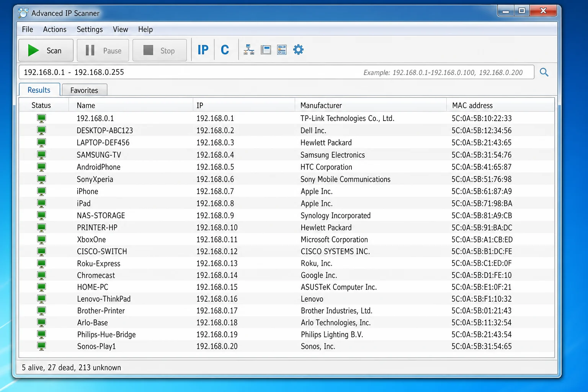This screenshot has width=588, height=392.
Task: Sort by the MAC address column header
Action: tap(500, 105)
